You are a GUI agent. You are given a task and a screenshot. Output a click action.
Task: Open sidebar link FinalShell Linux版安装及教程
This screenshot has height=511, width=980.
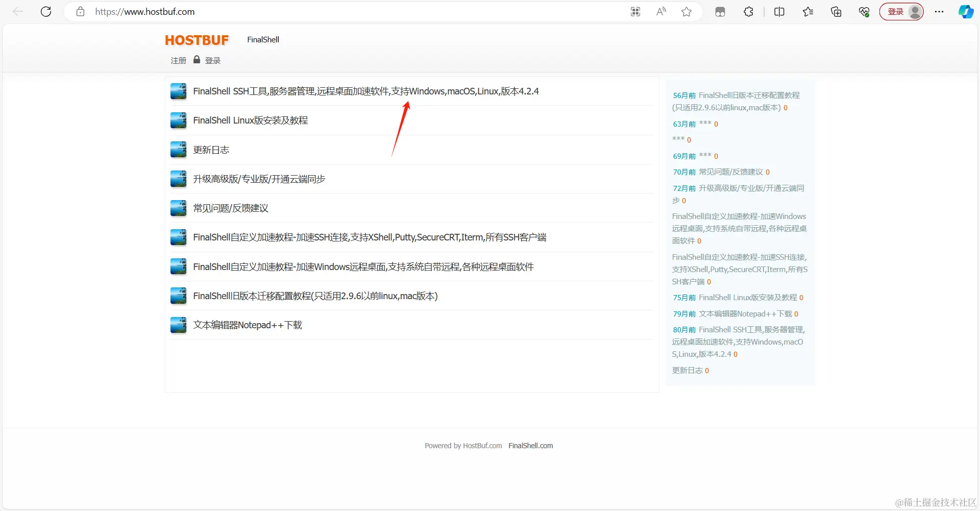coord(748,298)
